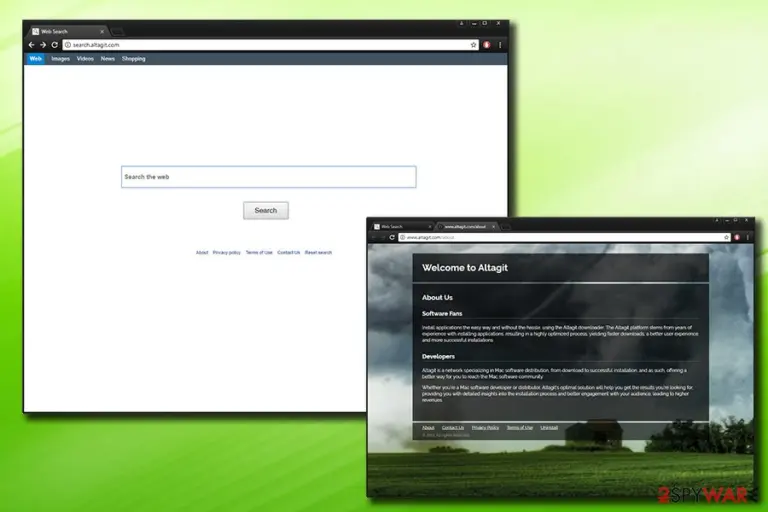Reload the Altagit about page
Screen dimensions: 768x512
(392, 237)
